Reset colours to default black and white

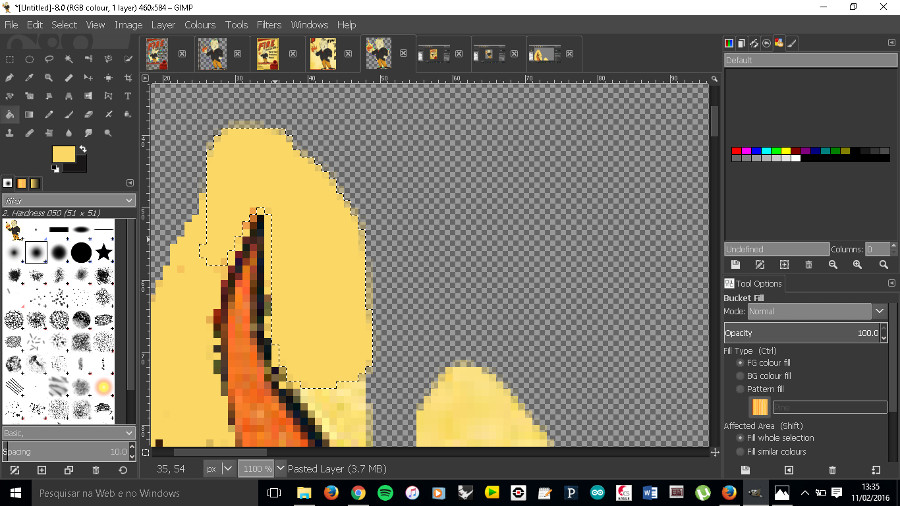click(x=55, y=169)
